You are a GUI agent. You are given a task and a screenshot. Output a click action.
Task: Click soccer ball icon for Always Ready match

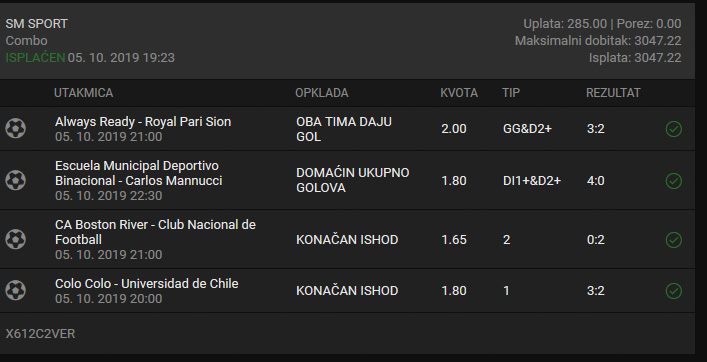pyautogui.click(x=15, y=128)
